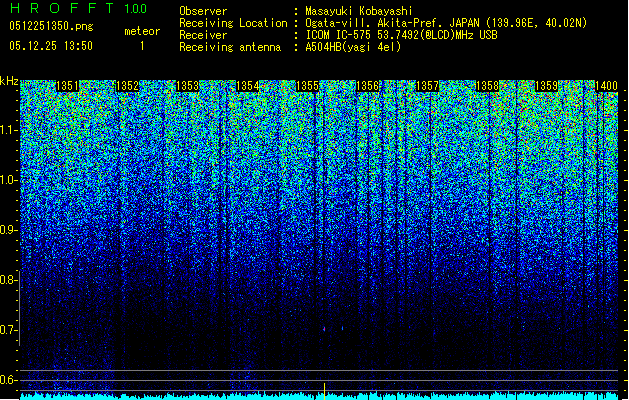Click the cyan signal level strip at bottom
The height and width of the screenshot is (400, 629).
319,396
